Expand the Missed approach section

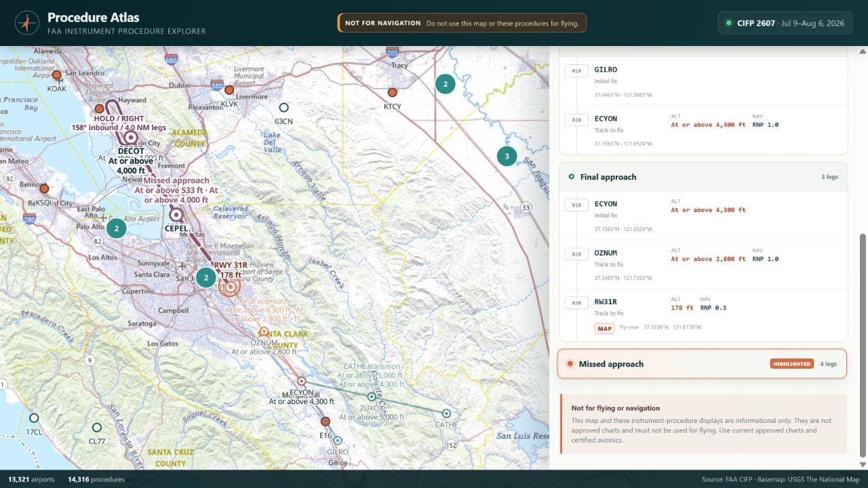[702, 364]
